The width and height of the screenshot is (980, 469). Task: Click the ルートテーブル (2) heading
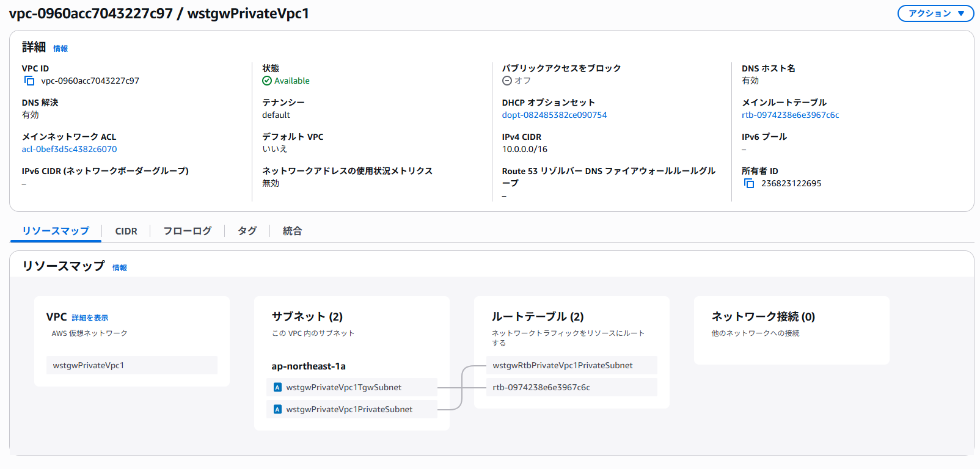tap(538, 316)
